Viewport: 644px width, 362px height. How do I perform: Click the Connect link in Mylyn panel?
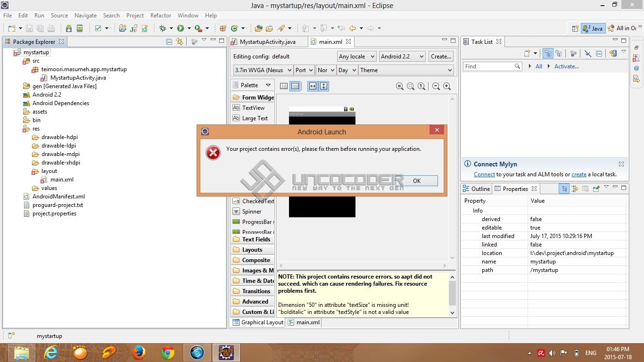click(x=484, y=174)
